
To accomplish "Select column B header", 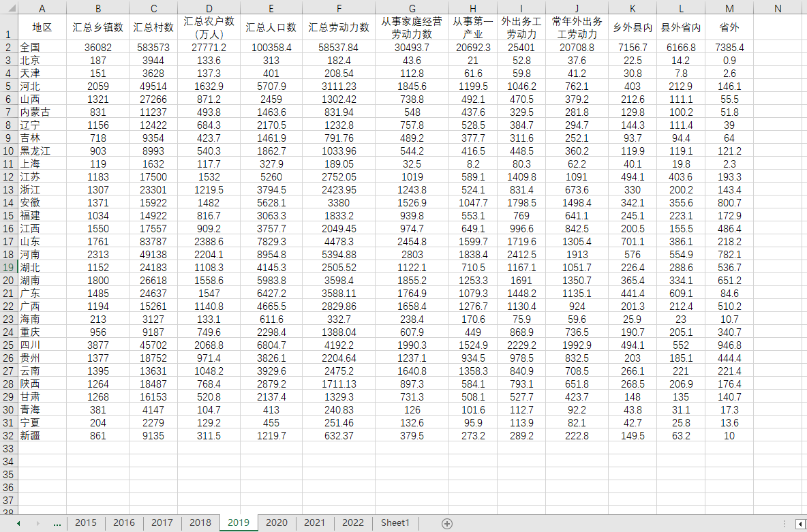I will [x=97, y=8].
